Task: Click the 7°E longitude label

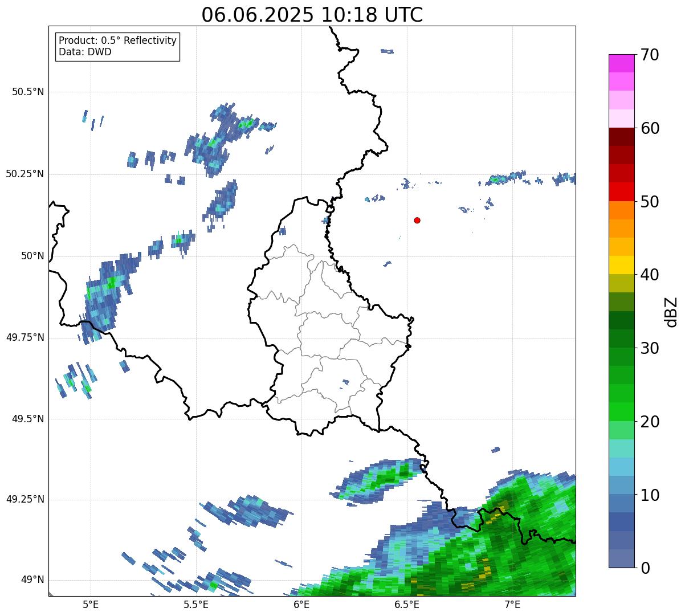Action: [x=512, y=604]
